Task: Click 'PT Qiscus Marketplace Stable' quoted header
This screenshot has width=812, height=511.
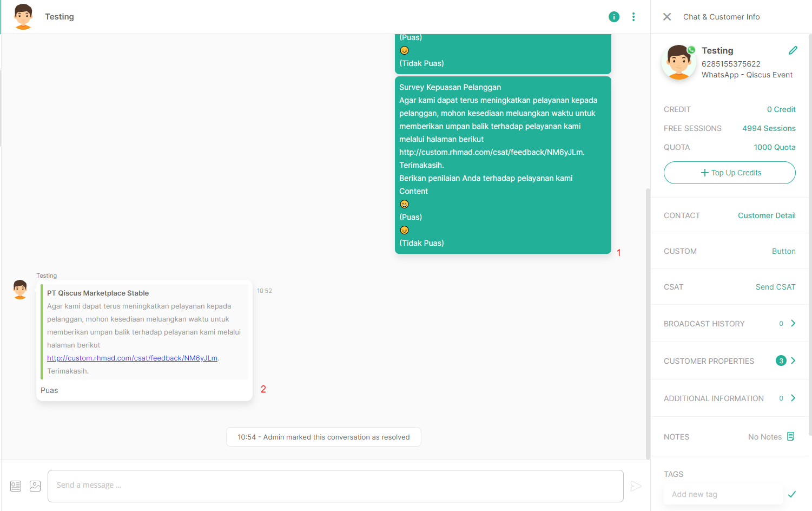Action: (x=98, y=293)
